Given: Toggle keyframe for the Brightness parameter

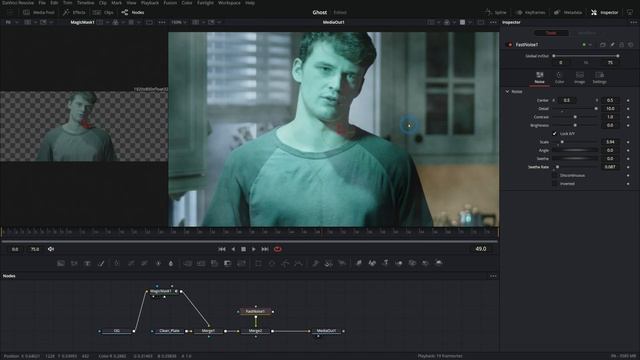Looking at the screenshot, I should click(x=628, y=125).
